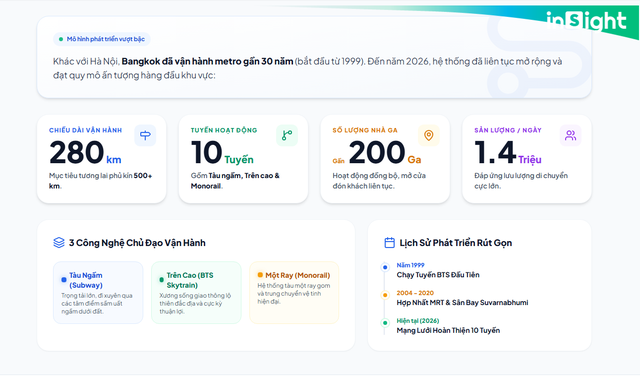Click the SẢN LƯỢNG / NGÀY label
The width and height of the screenshot is (640, 376).
click(x=508, y=130)
